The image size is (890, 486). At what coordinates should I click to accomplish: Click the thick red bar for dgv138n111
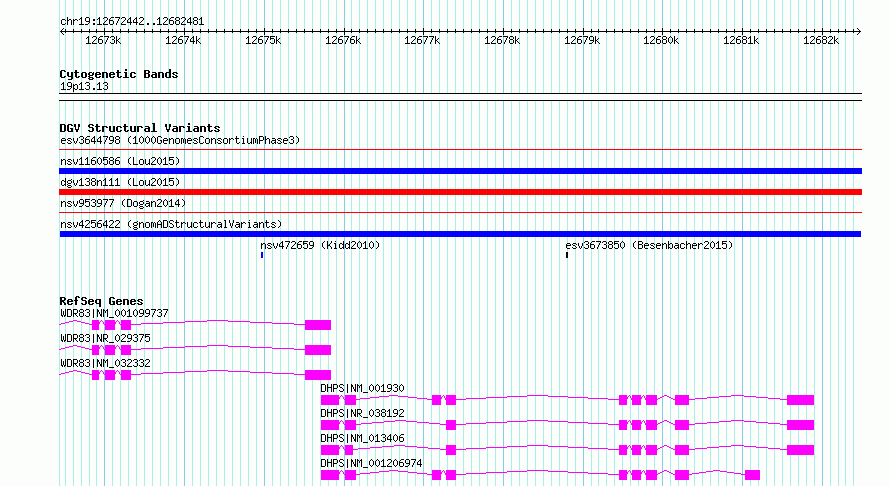click(x=460, y=192)
